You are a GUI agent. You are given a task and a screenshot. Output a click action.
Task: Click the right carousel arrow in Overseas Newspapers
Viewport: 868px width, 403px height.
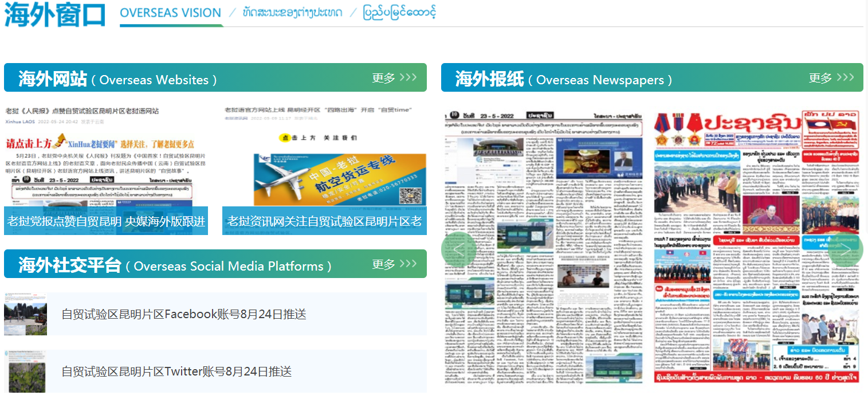[846, 249]
